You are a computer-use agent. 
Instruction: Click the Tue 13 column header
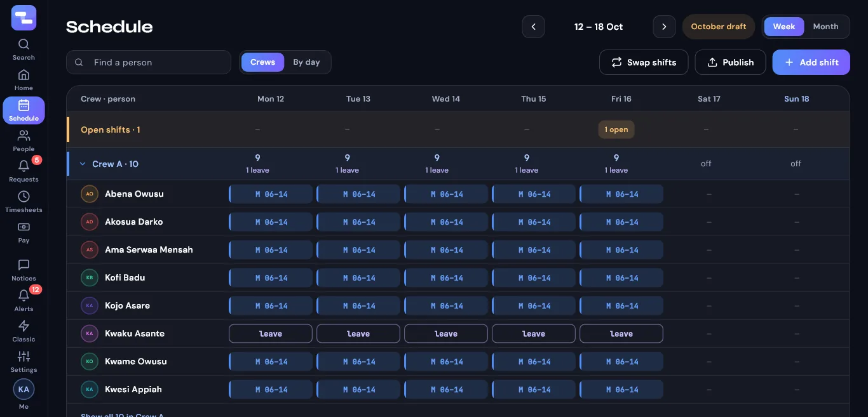358,99
